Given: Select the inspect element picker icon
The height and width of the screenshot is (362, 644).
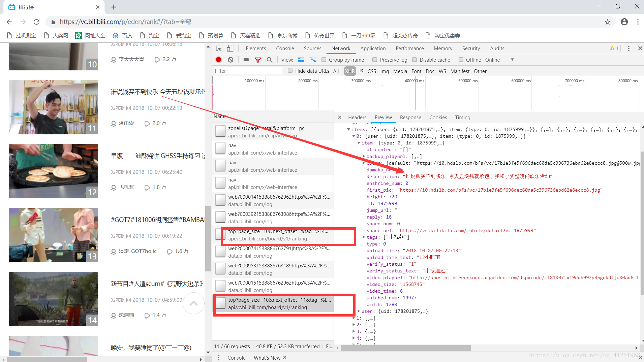Looking at the screenshot, I should [x=219, y=48].
